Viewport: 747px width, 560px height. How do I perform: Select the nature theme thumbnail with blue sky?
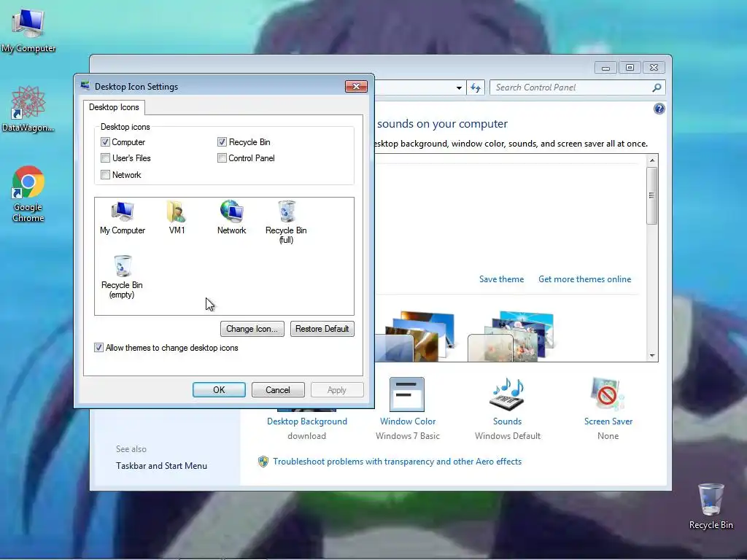tap(511, 335)
